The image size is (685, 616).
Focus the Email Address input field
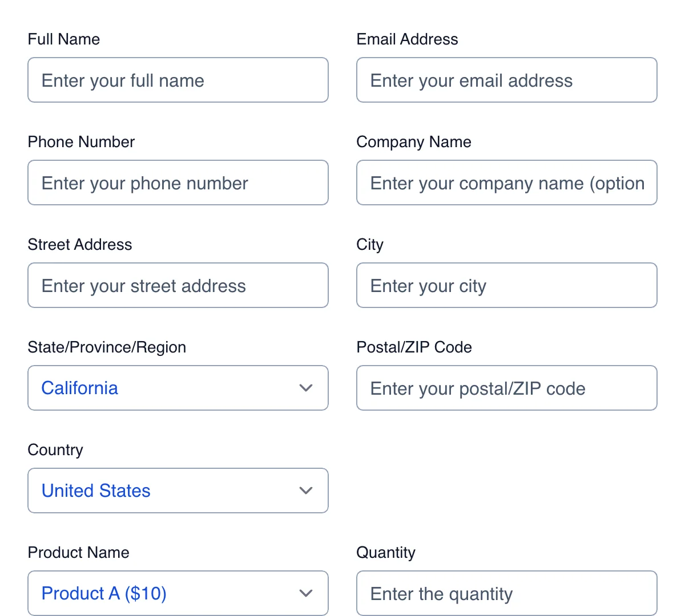[x=507, y=80]
